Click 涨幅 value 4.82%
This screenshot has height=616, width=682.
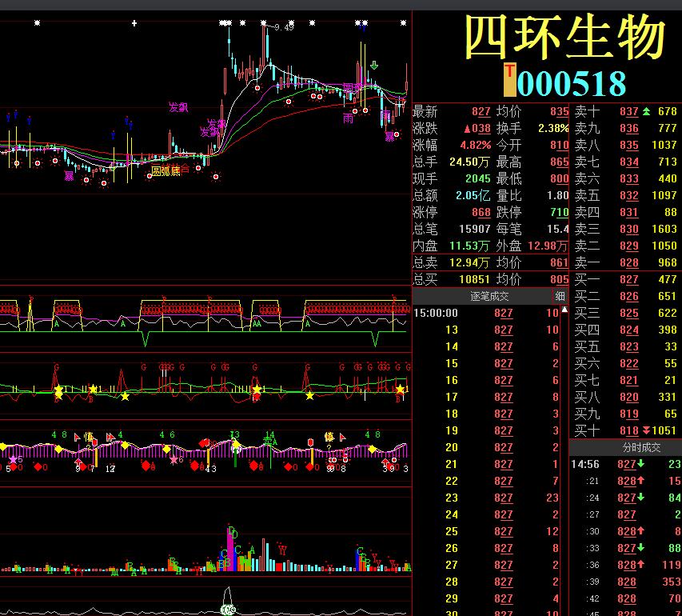[476, 145]
